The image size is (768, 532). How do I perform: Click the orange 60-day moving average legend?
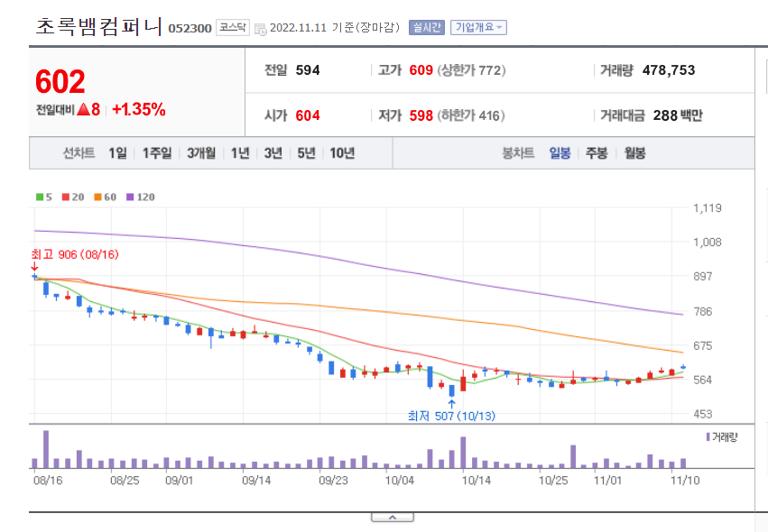point(106,197)
